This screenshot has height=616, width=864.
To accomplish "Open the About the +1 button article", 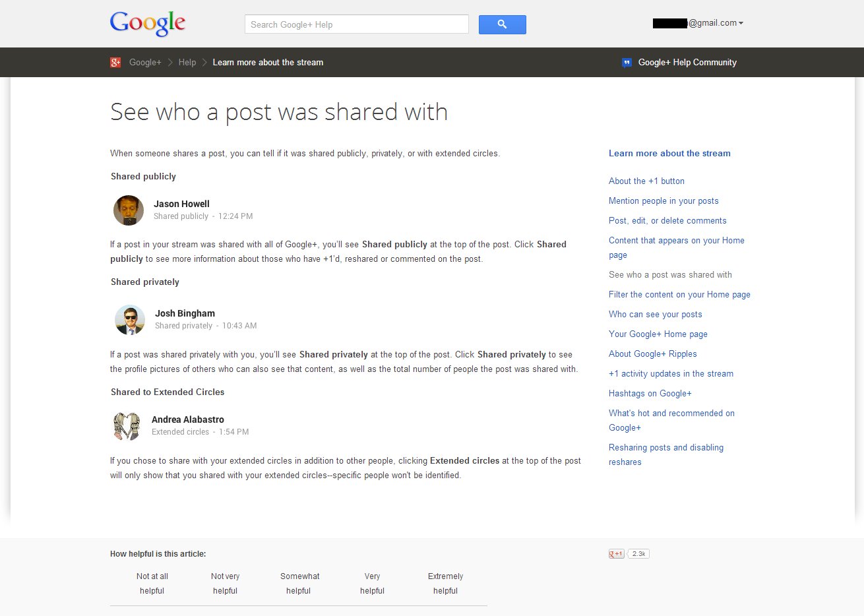I will pyautogui.click(x=646, y=181).
